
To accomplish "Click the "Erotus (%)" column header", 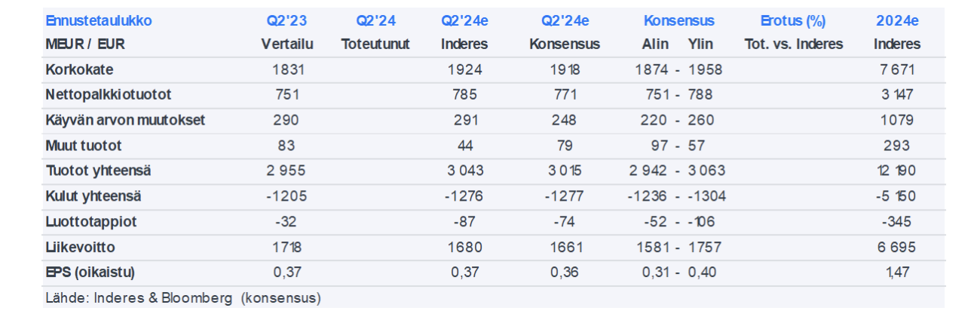I will tap(793, 21).
